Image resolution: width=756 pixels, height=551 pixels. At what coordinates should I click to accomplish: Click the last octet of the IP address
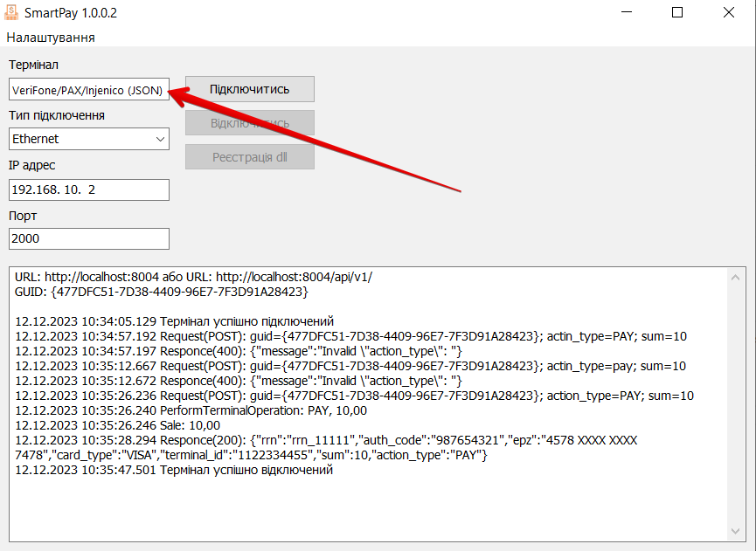click(x=91, y=190)
